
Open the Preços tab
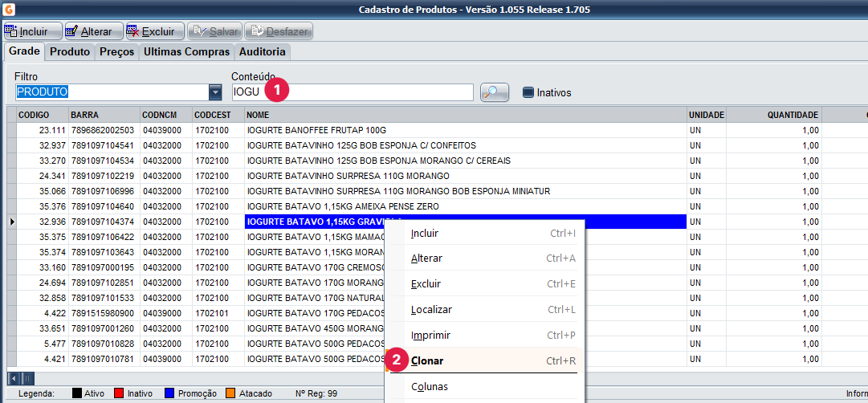coord(116,51)
